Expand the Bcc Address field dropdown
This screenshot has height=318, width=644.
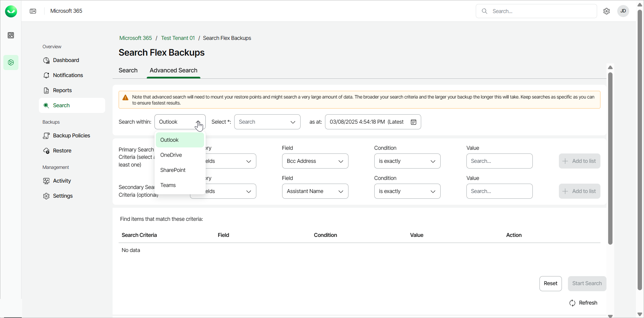click(315, 161)
